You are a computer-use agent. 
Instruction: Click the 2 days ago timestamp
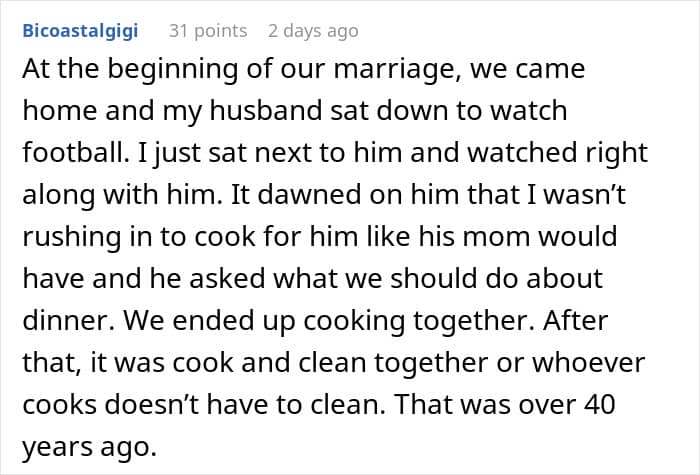[x=313, y=31]
